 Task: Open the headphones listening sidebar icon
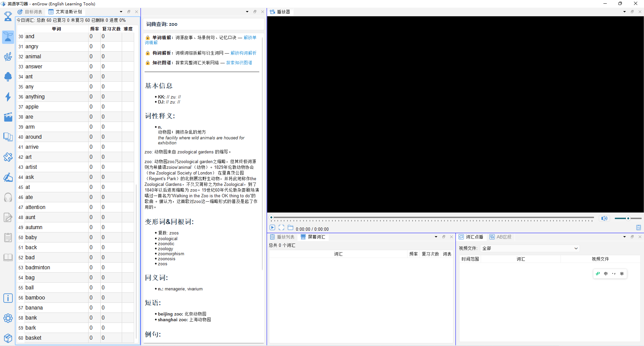(x=8, y=197)
